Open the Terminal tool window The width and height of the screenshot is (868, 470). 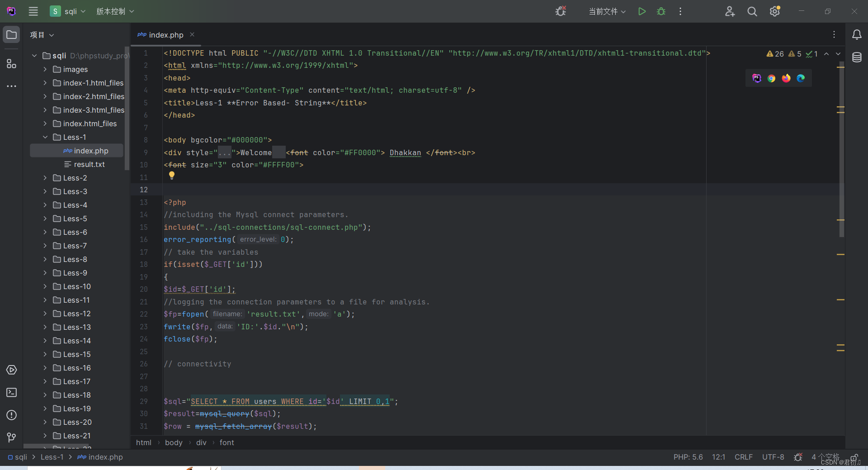12,392
